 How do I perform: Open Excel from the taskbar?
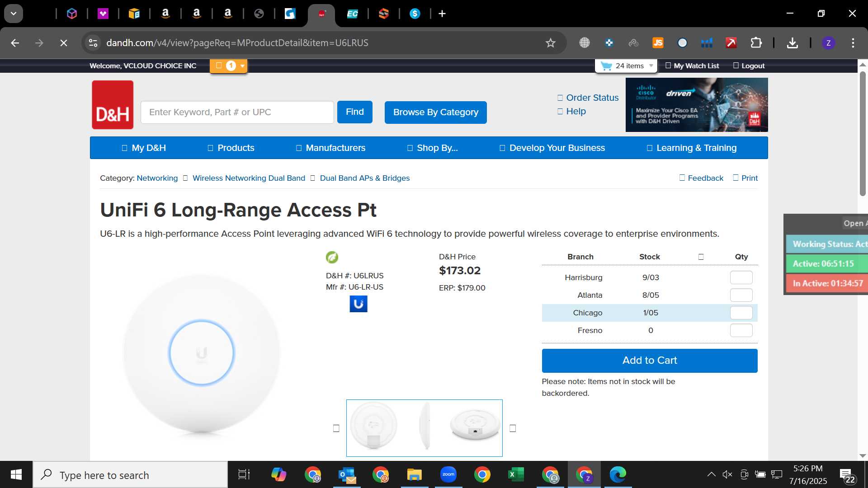click(516, 474)
